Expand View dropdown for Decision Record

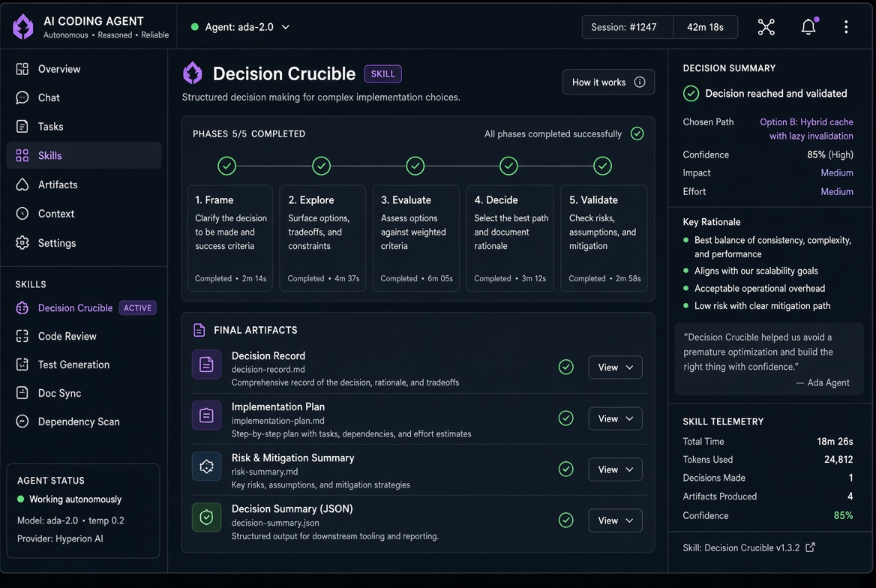point(615,367)
